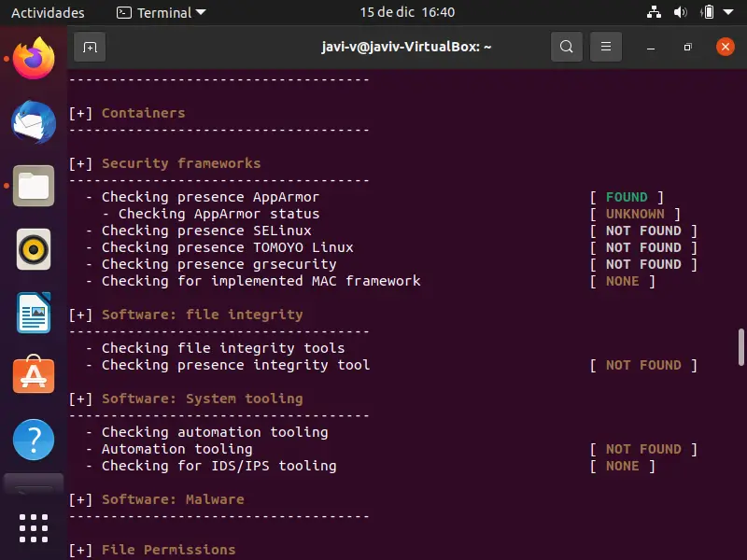Open LibreOffice Writer from dock
This screenshot has height=560, width=747.
coord(34,313)
